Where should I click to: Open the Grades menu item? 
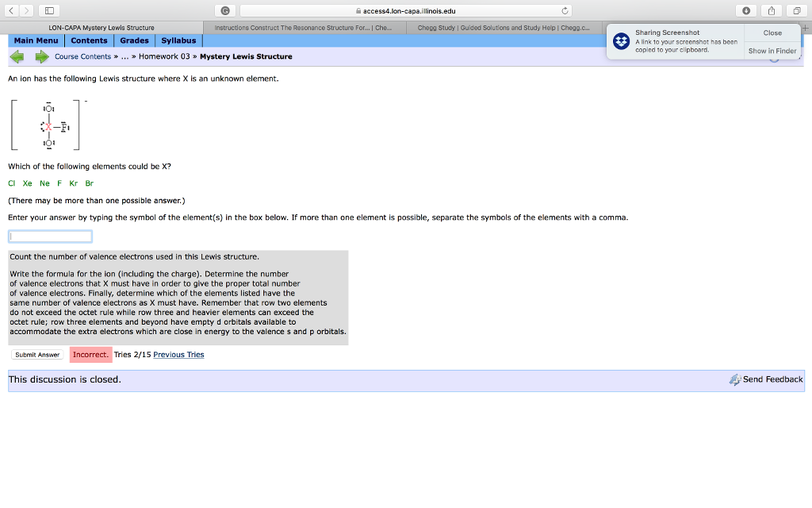tap(134, 40)
